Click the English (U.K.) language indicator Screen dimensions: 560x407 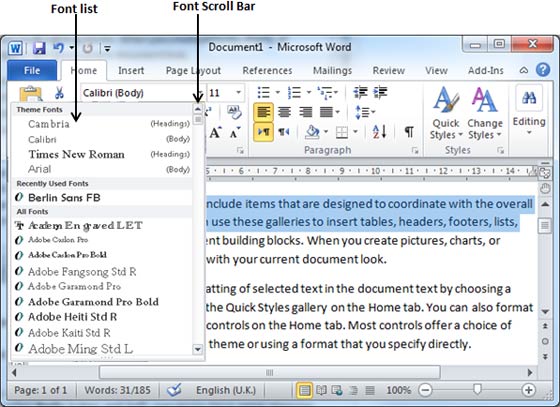[x=226, y=390]
